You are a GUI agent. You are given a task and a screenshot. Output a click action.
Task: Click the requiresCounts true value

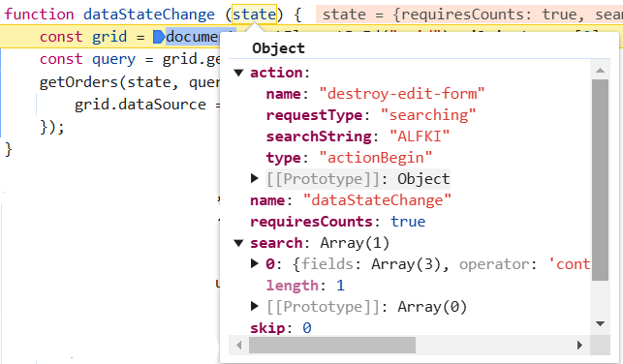pos(408,221)
